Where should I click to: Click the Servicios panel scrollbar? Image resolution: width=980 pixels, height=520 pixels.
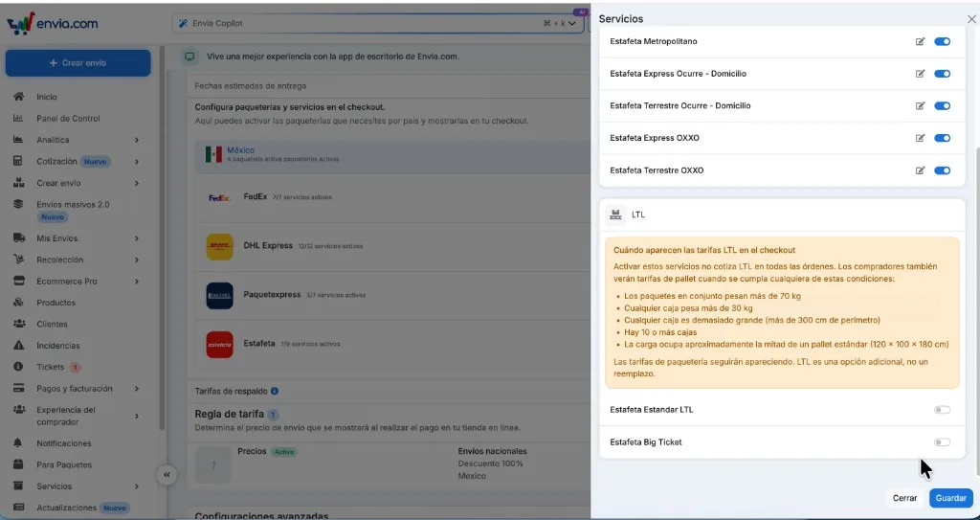coord(976,309)
